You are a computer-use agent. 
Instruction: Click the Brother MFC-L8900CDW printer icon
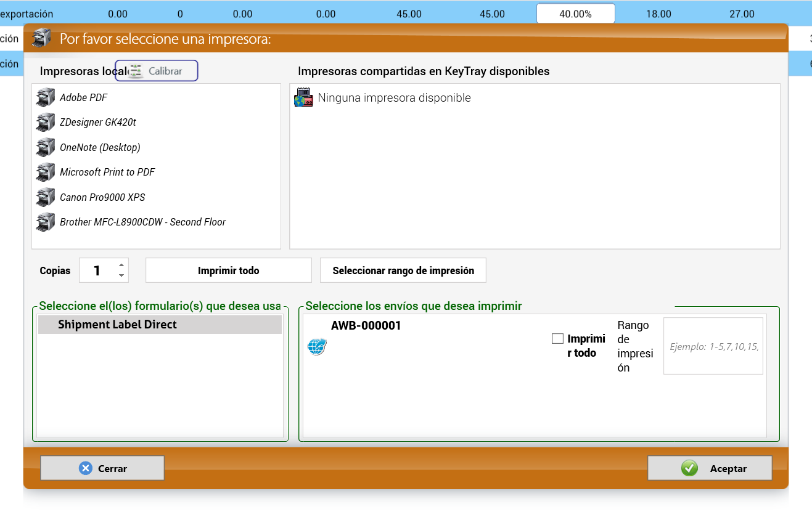[46, 222]
